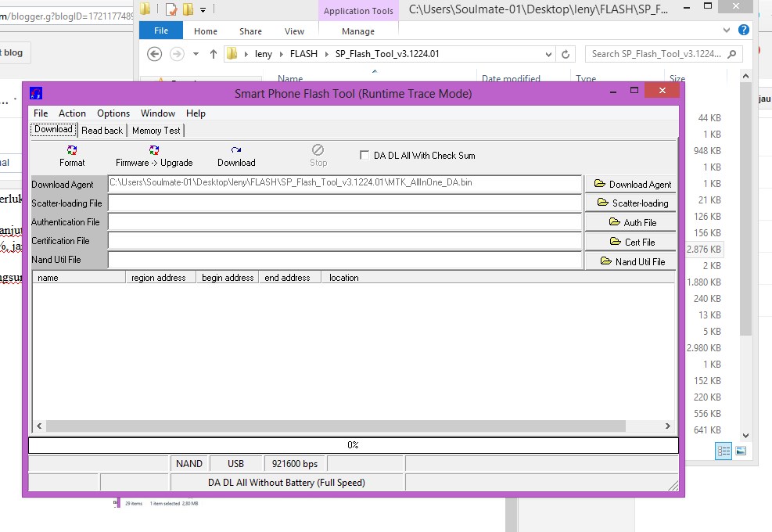Click the Certification File path field
Screen dimensions: 772x532
point(345,241)
